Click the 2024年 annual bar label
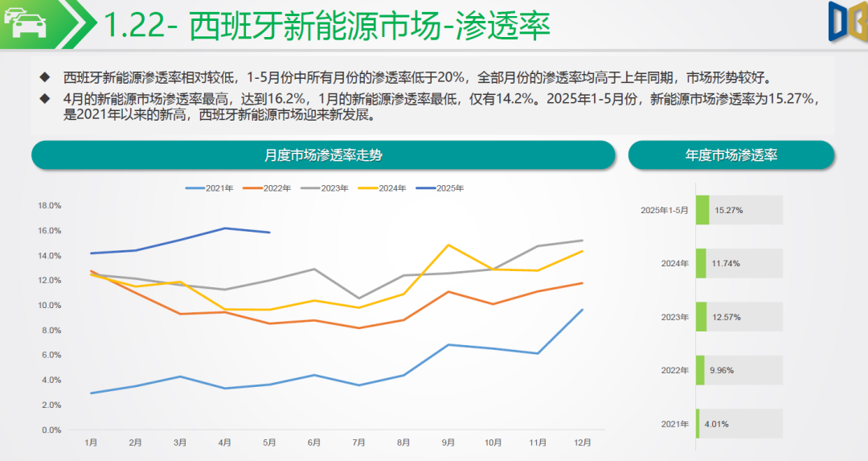868x461 pixels. [x=675, y=264]
